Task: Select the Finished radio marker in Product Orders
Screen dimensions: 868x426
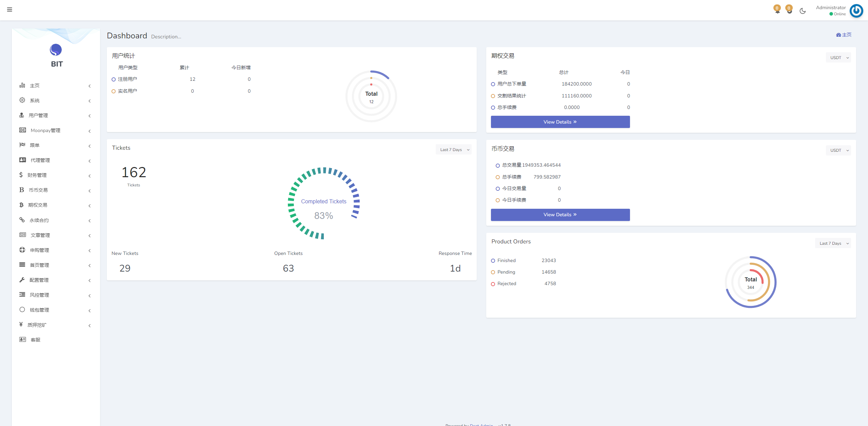Action: pyautogui.click(x=493, y=261)
